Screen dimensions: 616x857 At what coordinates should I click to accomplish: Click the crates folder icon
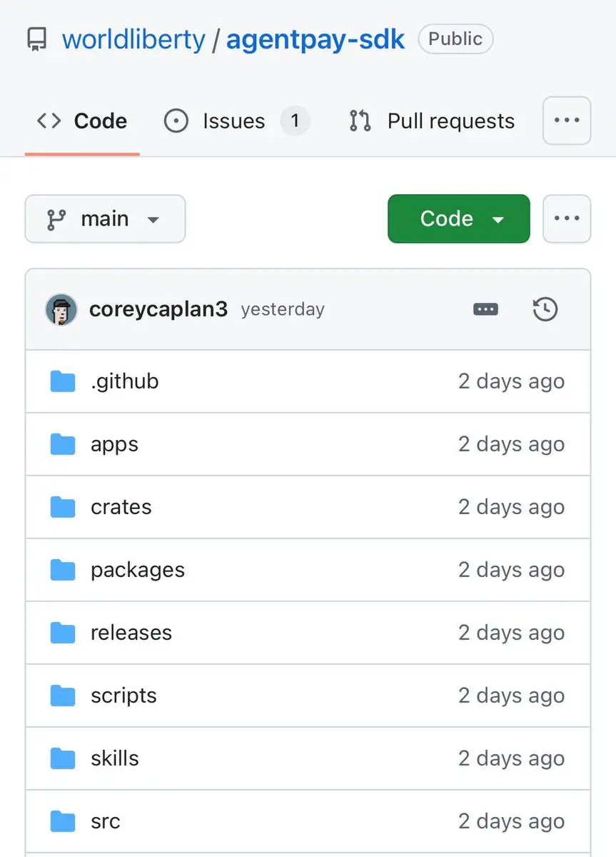pyautogui.click(x=63, y=508)
